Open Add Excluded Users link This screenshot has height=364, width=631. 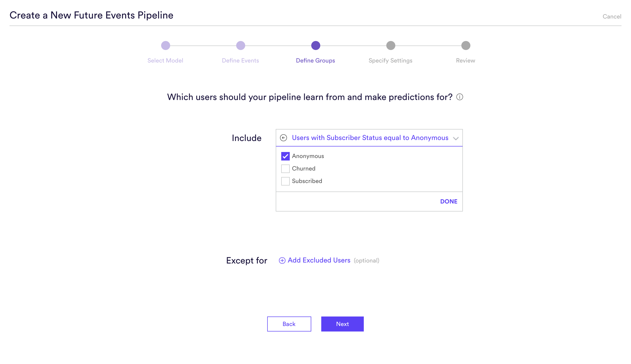319,260
